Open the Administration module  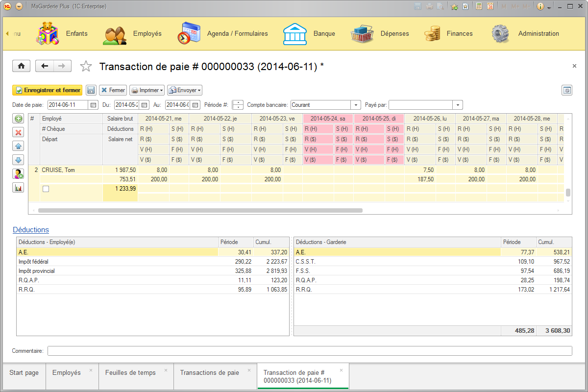pyautogui.click(x=539, y=33)
